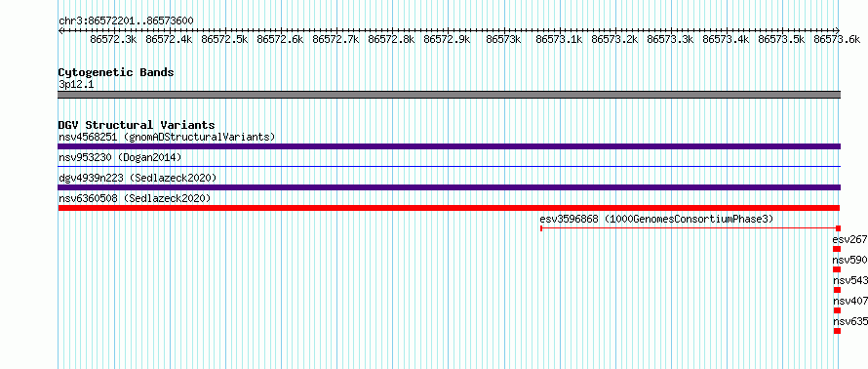Open the nsv543 variant label
The width and height of the screenshot is (868, 369).
click(850, 280)
